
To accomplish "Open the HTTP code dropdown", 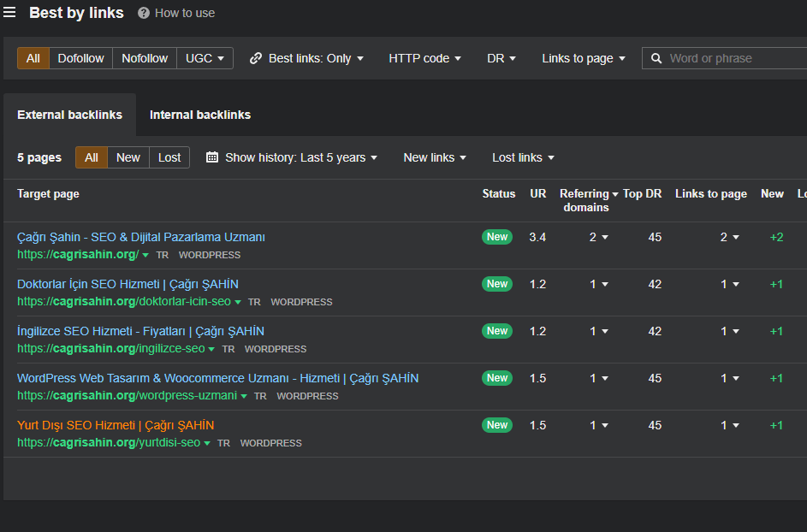I will pos(424,58).
